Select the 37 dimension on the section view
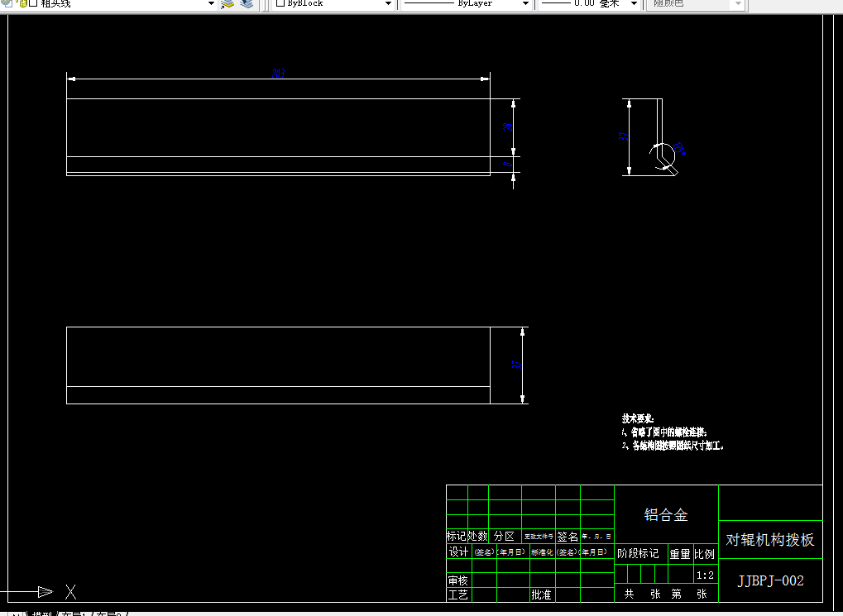The height and width of the screenshot is (616, 843). pyautogui.click(x=623, y=136)
